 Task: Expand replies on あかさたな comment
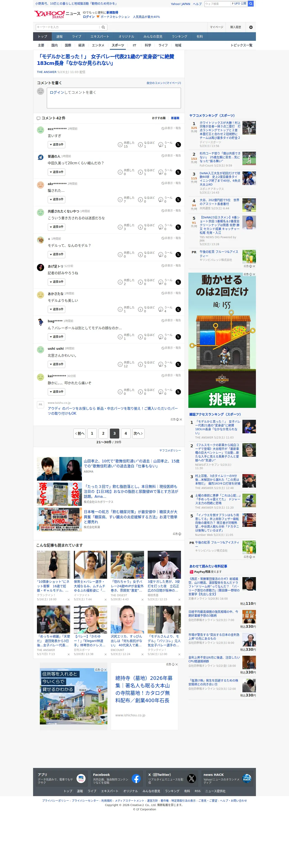pyautogui.click(x=56, y=309)
